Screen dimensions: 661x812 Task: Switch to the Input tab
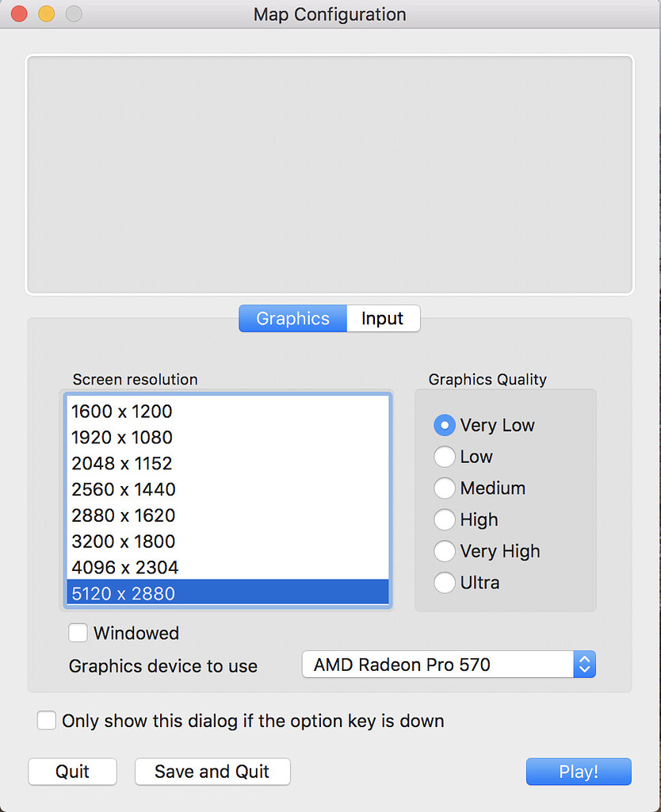click(x=383, y=318)
